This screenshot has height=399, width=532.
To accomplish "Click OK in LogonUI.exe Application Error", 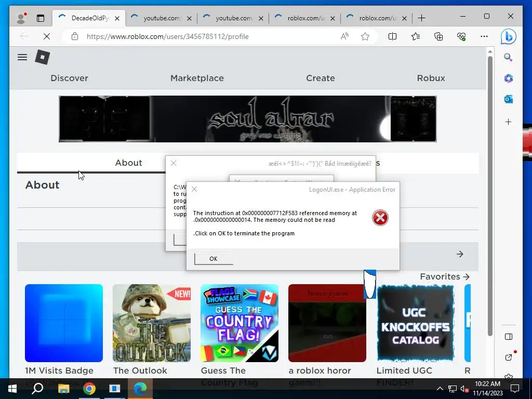I will (x=214, y=259).
